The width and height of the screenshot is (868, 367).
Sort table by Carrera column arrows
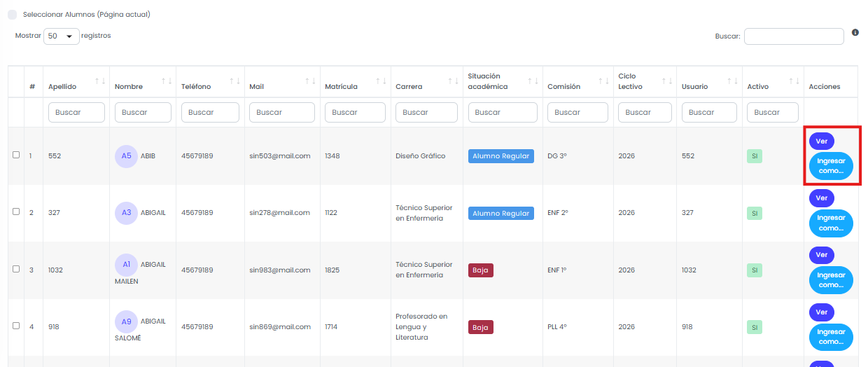[454, 81]
